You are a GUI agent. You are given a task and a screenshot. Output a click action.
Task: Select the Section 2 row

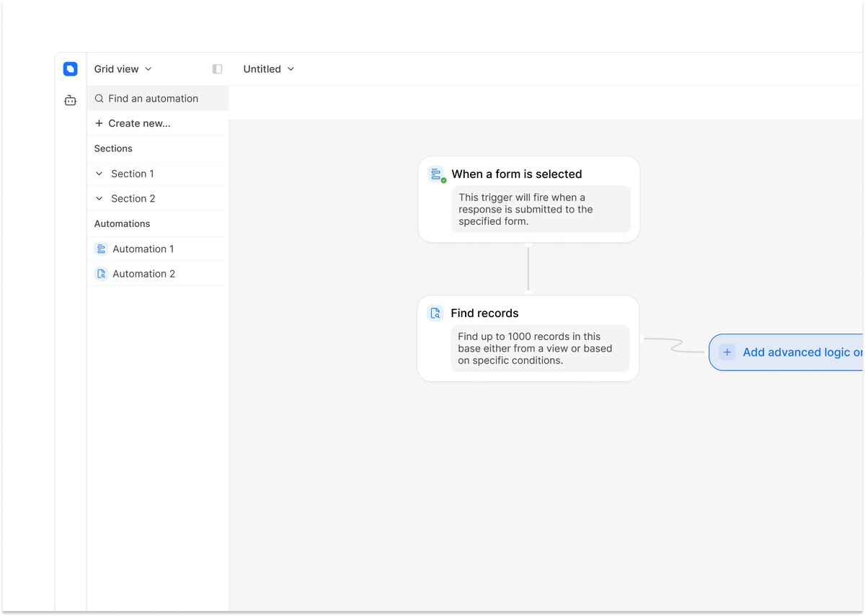158,199
